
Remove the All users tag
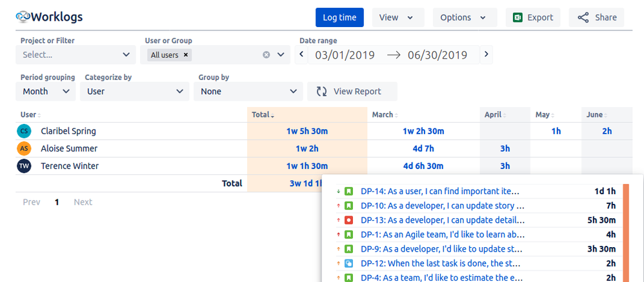[x=186, y=55]
